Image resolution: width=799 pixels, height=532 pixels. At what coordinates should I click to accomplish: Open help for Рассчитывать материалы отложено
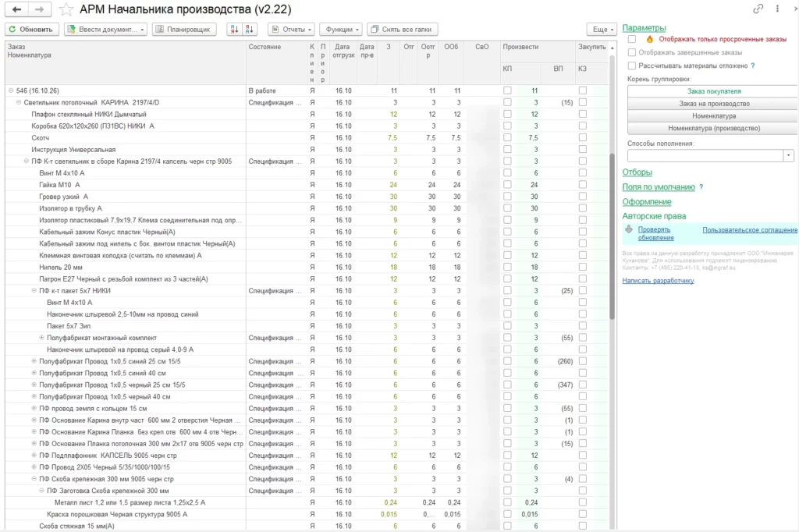[x=753, y=66]
